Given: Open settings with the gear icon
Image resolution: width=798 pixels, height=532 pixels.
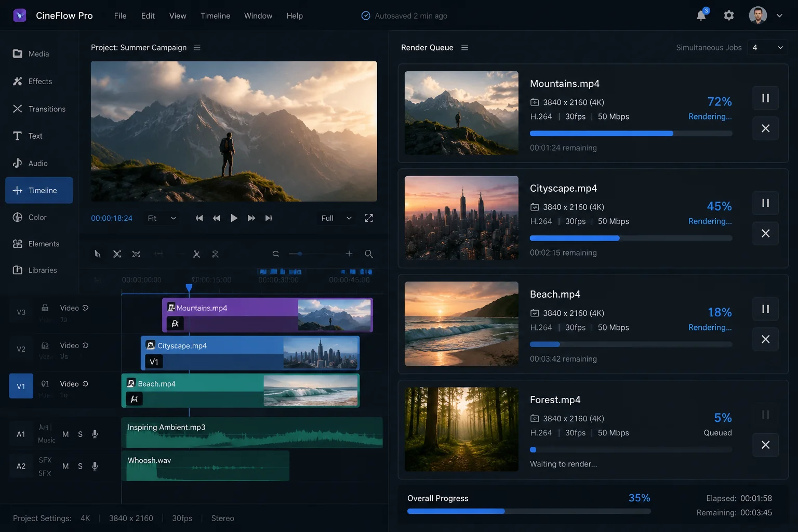Looking at the screenshot, I should [x=729, y=16].
